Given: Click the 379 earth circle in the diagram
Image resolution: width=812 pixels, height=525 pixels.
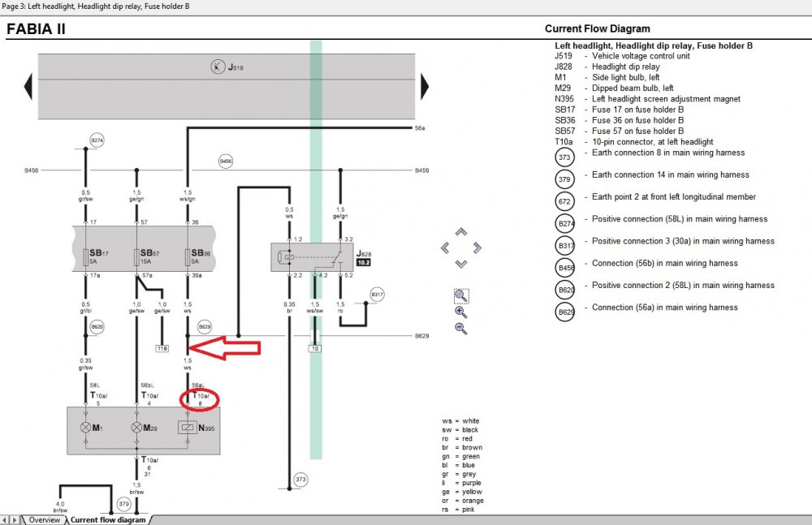Looking at the screenshot, I should tap(123, 504).
